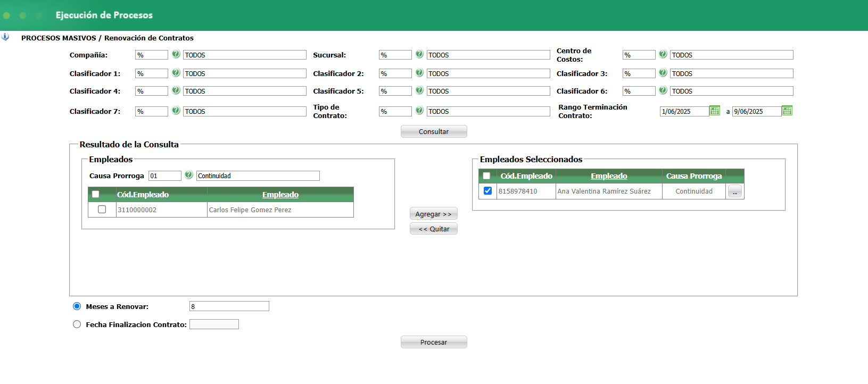Select the Fecha Finalizacion Contrato radio option
The image size is (868, 384).
(77, 324)
